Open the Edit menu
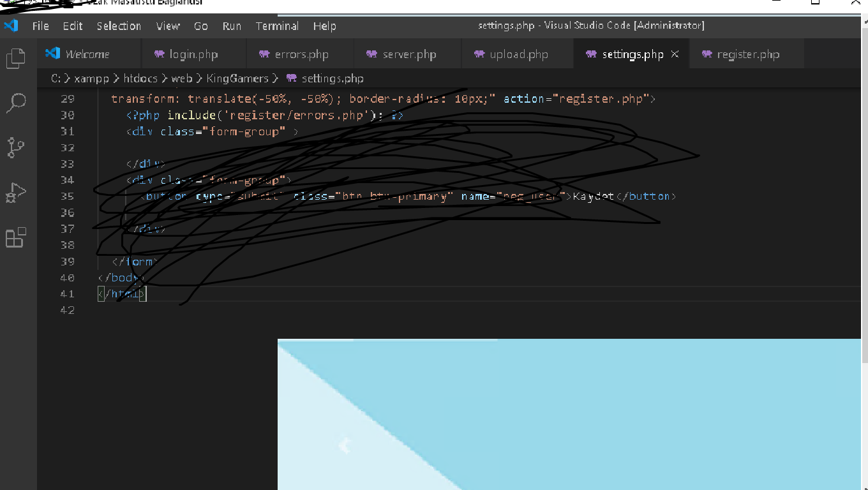The height and width of the screenshot is (490, 868). (73, 26)
